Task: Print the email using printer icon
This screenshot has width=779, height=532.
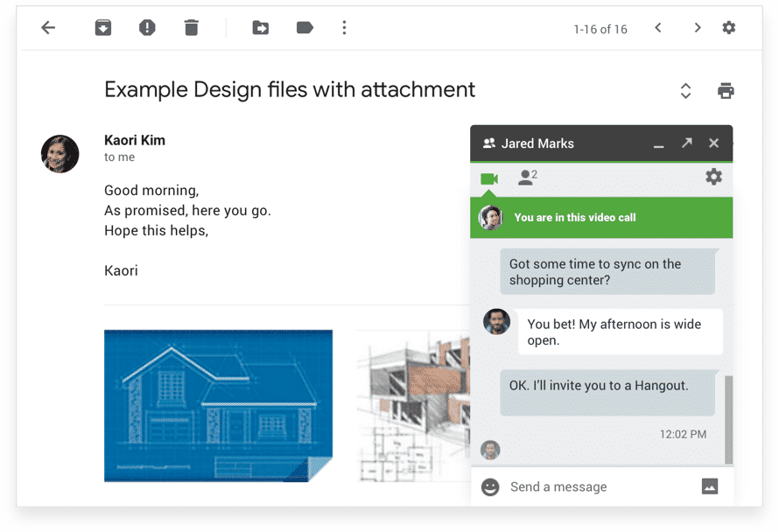Action: (726, 91)
